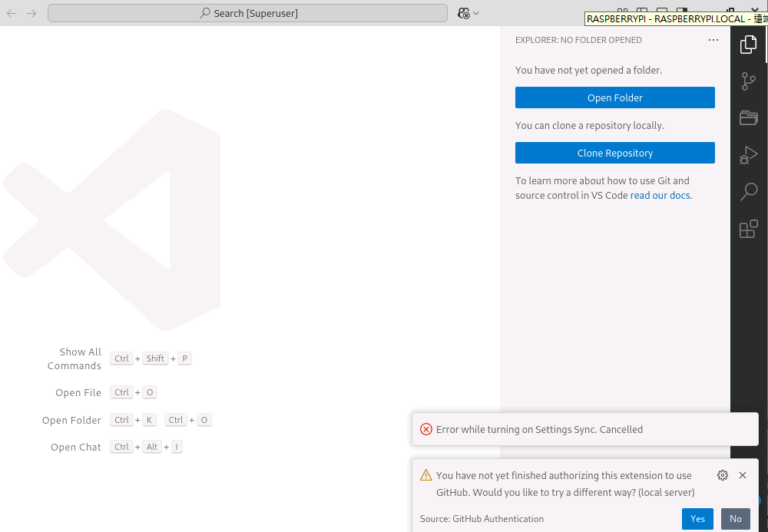Open the Explorer view in activity bar

pos(748,45)
